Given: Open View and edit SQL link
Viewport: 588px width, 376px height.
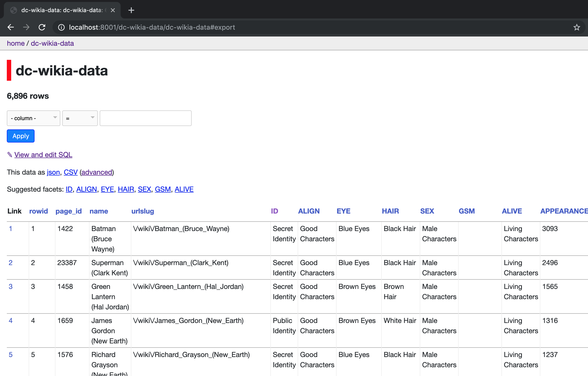Looking at the screenshot, I should pos(43,155).
